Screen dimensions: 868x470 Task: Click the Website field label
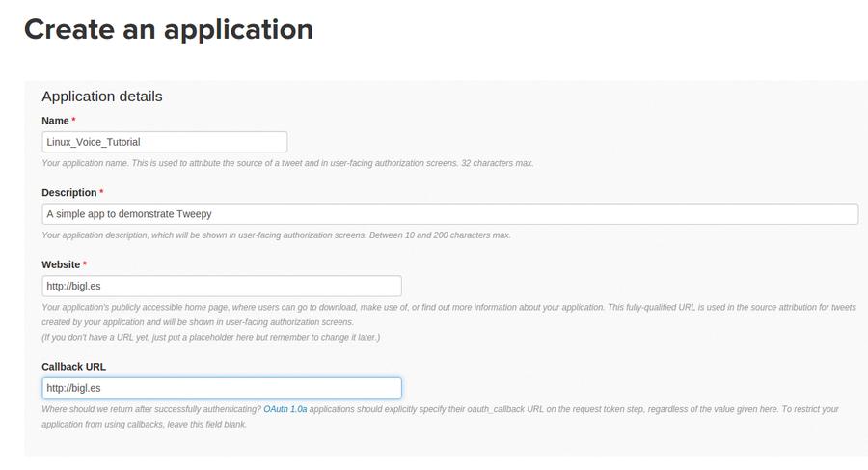(61, 264)
